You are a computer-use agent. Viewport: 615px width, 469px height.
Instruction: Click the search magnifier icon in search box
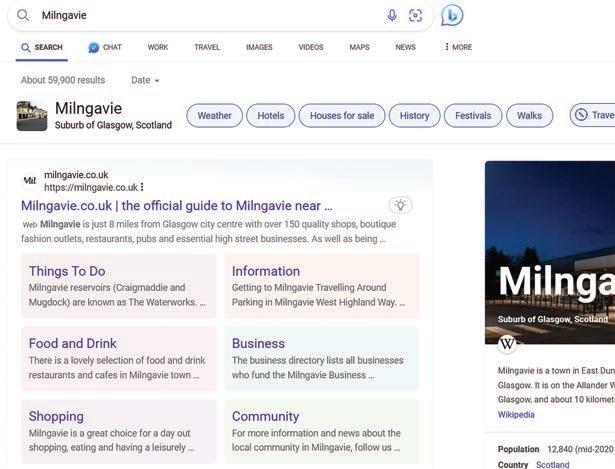(23, 15)
